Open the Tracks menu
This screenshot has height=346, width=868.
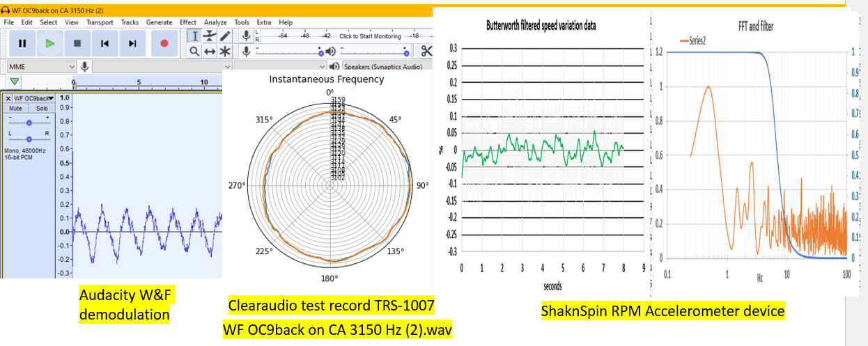click(130, 22)
